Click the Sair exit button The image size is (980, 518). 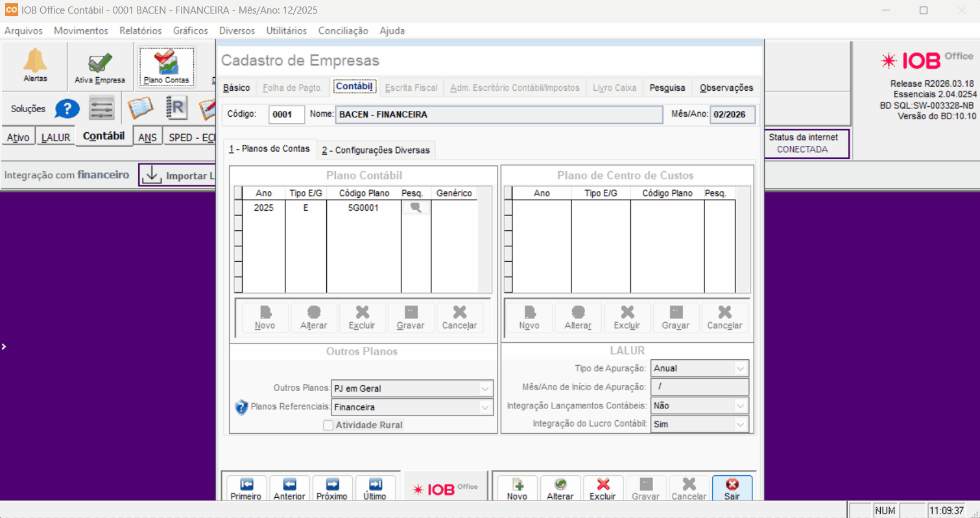[732, 489]
